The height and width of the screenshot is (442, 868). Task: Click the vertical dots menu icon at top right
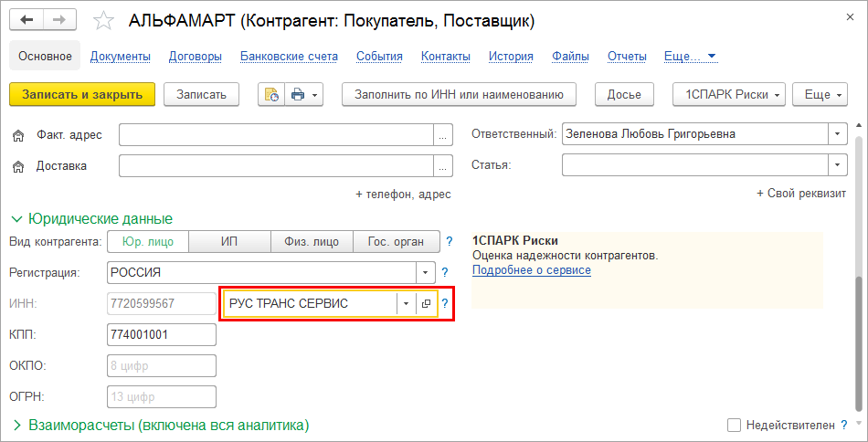tap(840, 20)
